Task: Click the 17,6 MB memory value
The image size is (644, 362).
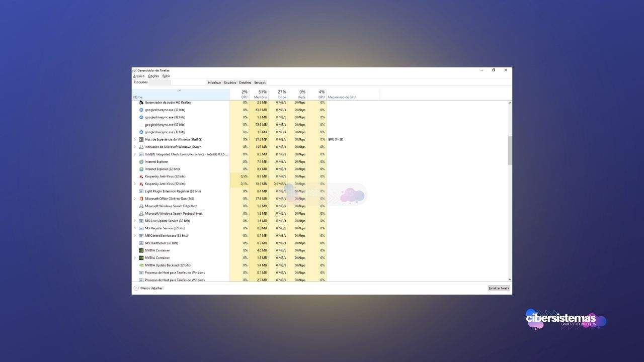Action: point(261,199)
